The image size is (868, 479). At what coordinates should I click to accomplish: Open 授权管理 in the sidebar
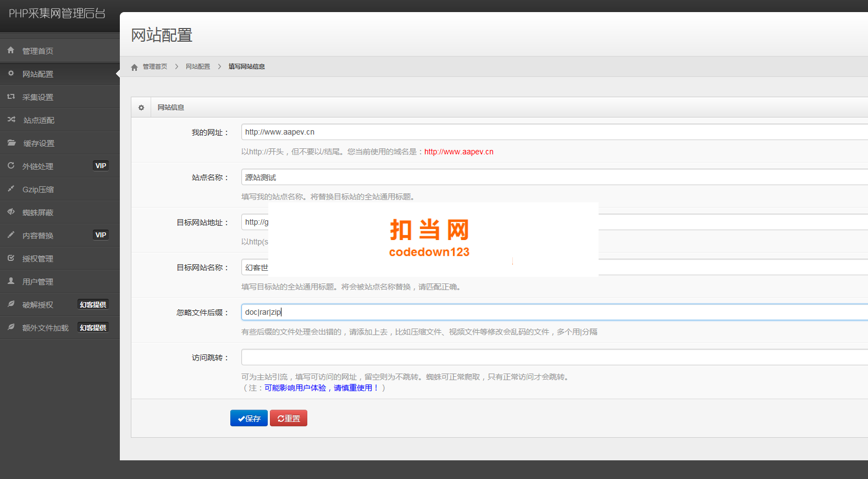coord(60,258)
